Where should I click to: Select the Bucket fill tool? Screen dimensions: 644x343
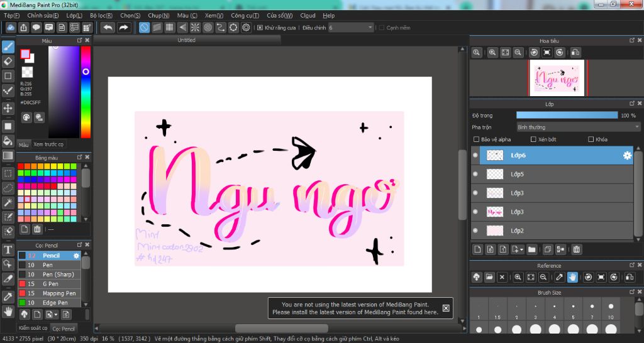click(8, 141)
